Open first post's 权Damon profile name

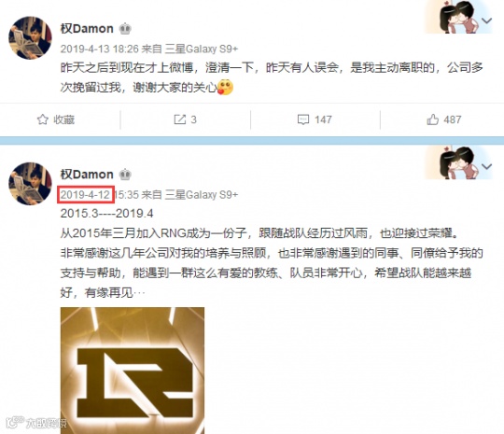pos(87,29)
